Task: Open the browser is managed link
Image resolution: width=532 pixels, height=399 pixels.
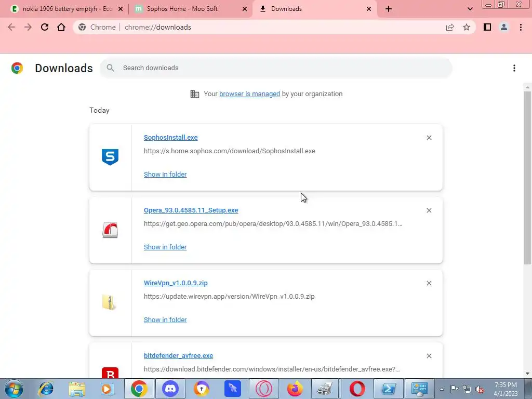Action: click(249, 94)
